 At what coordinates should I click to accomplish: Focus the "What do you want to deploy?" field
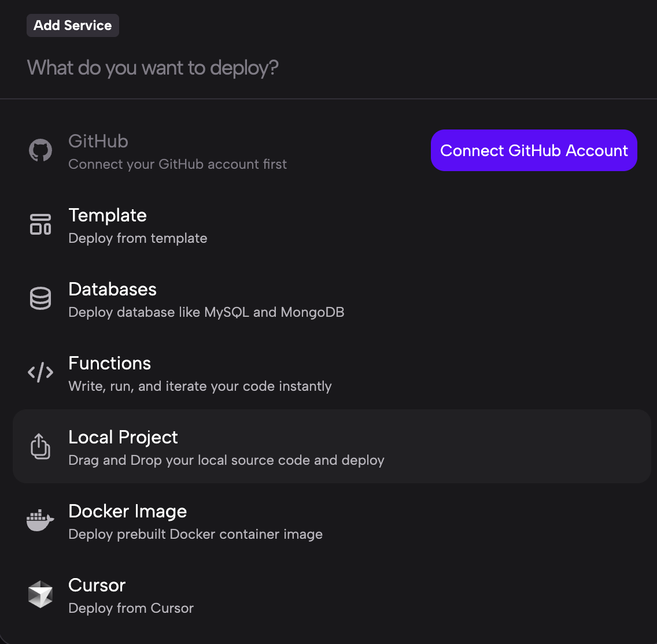coord(231,68)
